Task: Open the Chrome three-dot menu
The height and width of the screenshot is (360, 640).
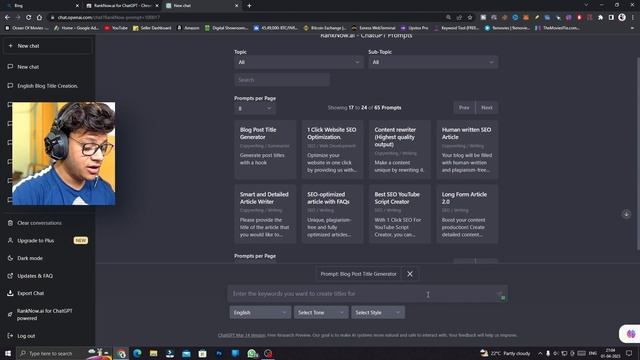Action: [x=633, y=17]
